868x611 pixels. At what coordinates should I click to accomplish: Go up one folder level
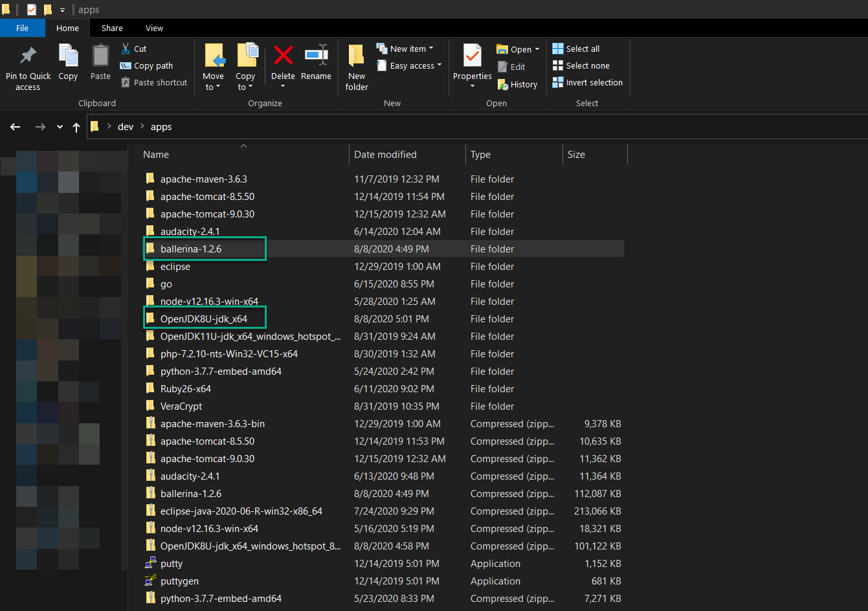76,127
